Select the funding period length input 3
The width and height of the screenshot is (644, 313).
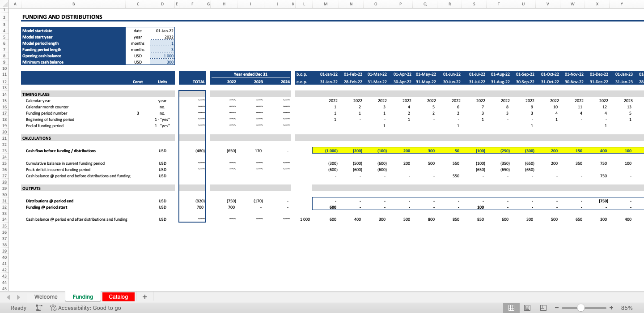pyautogui.click(x=162, y=50)
